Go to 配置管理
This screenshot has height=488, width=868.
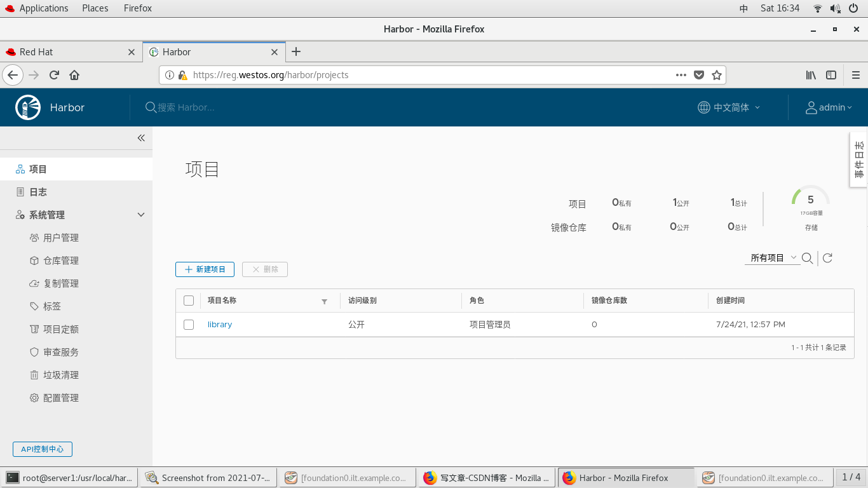61,398
